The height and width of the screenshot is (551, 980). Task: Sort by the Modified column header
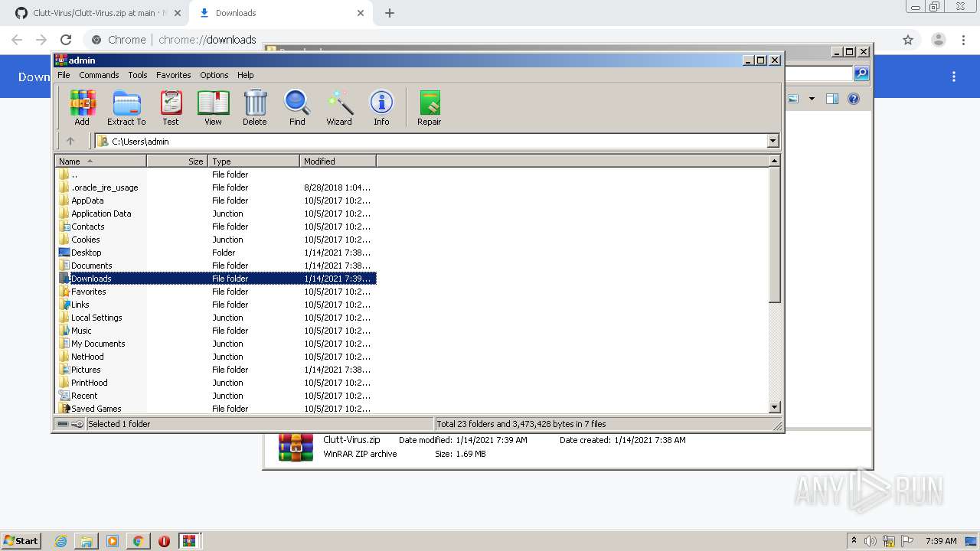point(338,161)
